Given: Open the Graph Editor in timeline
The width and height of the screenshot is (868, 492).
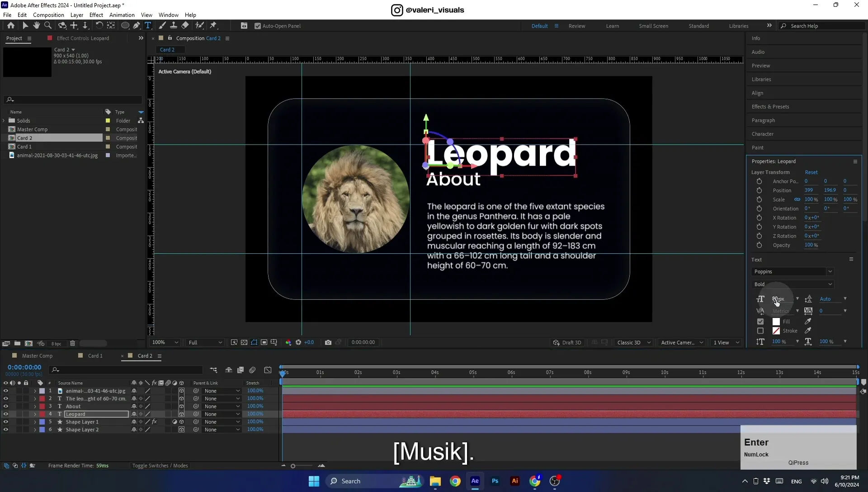Looking at the screenshot, I should pyautogui.click(x=268, y=370).
